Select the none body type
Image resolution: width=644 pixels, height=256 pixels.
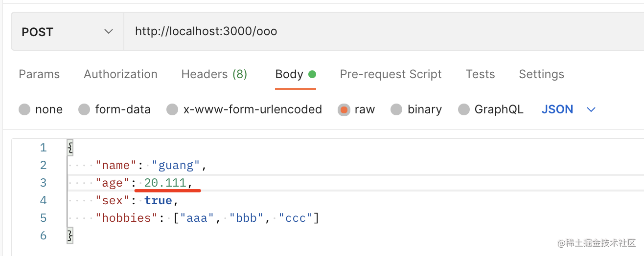tap(24, 109)
